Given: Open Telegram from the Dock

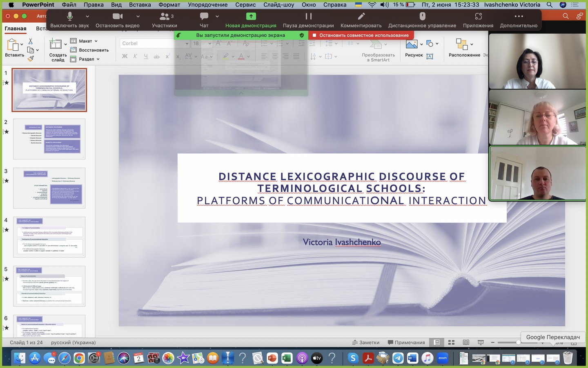Looking at the screenshot, I should pos(398,359).
